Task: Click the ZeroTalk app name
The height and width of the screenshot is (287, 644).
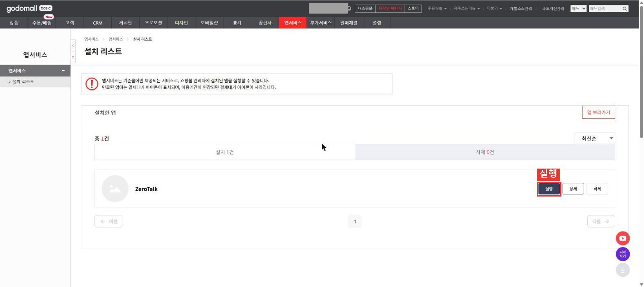Action: point(146,189)
